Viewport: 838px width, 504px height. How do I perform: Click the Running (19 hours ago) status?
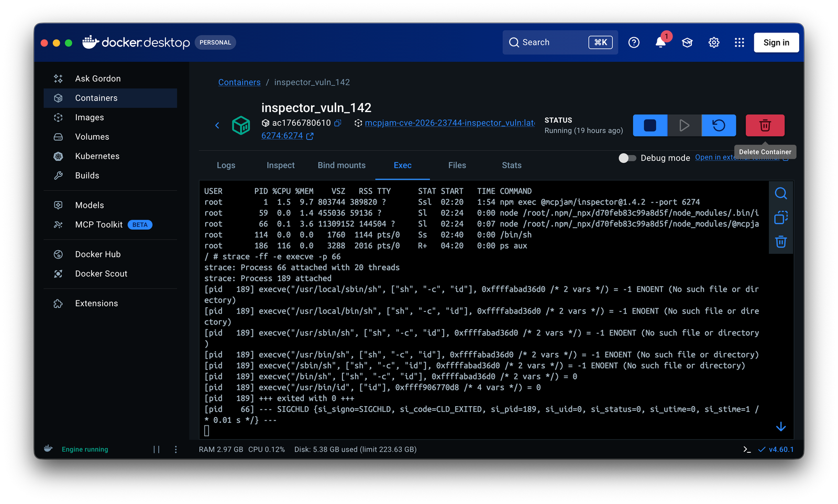click(584, 131)
